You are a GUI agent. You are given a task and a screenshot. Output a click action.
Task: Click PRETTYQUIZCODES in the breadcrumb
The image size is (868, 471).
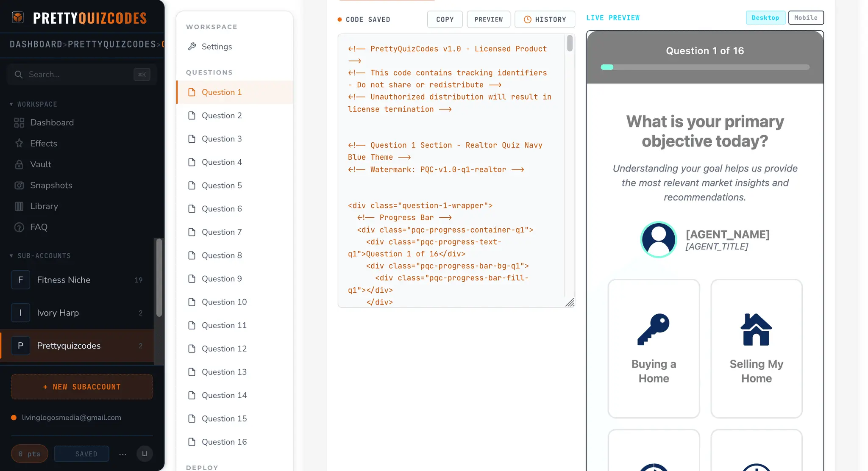(x=112, y=44)
